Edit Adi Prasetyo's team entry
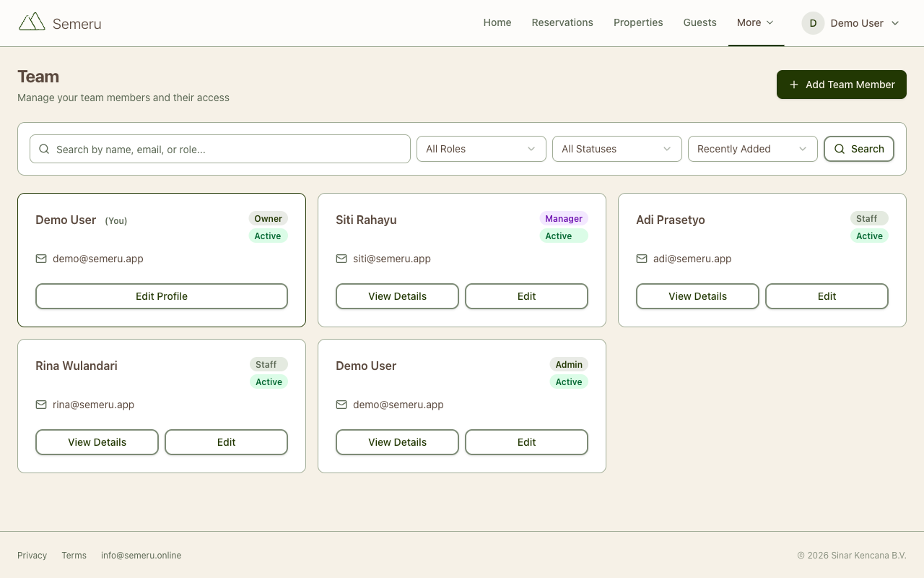This screenshot has height=578, width=924. click(x=827, y=296)
